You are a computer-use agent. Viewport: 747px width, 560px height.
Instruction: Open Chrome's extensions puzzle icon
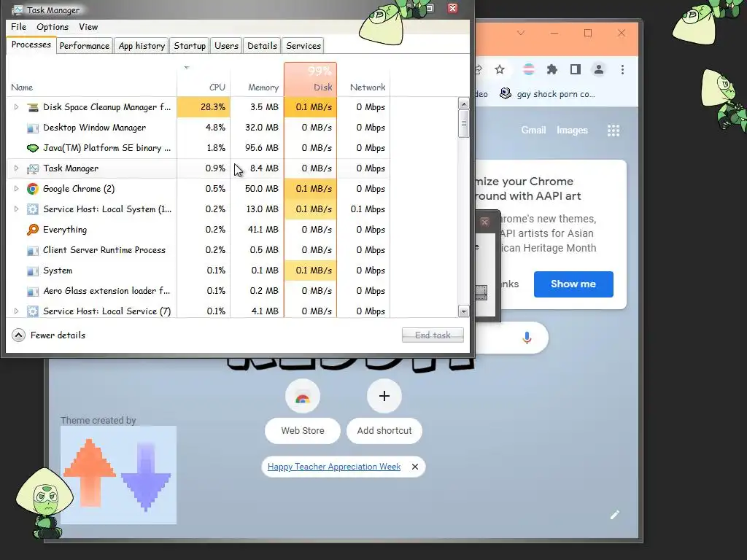point(551,69)
